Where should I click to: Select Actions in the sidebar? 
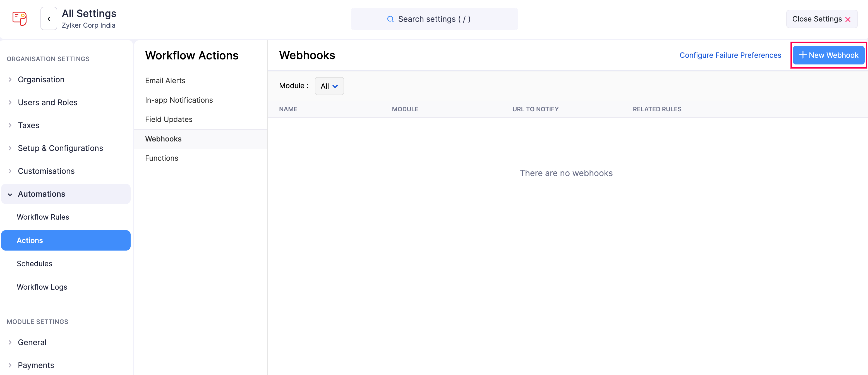pos(66,240)
